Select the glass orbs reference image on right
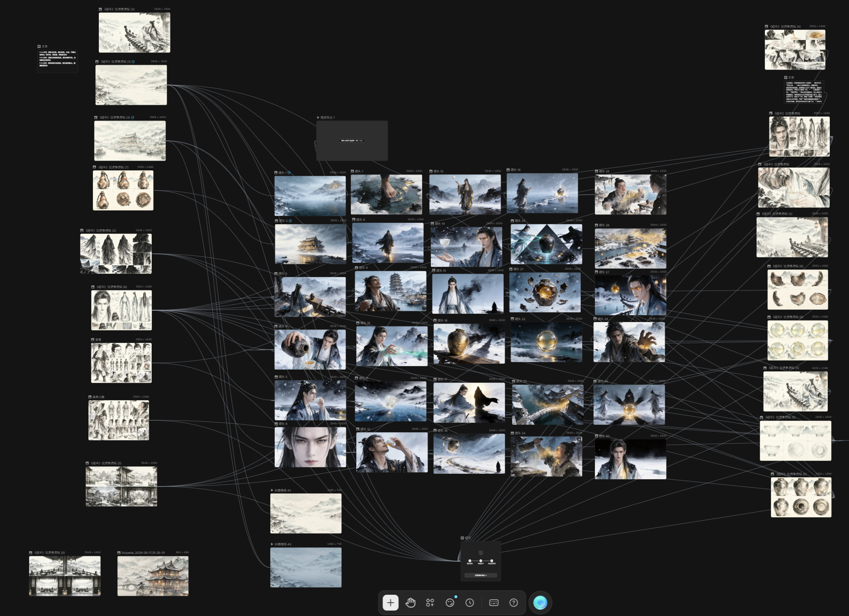 [798, 340]
